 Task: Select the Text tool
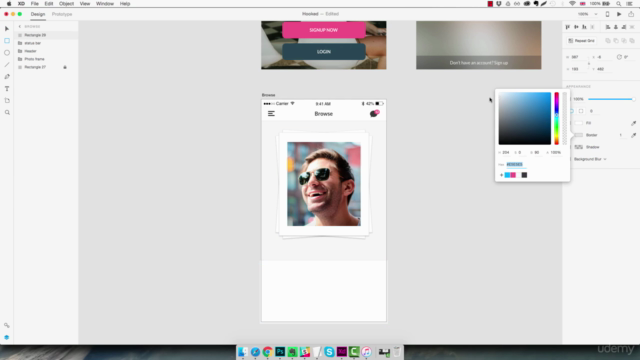(x=7, y=89)
